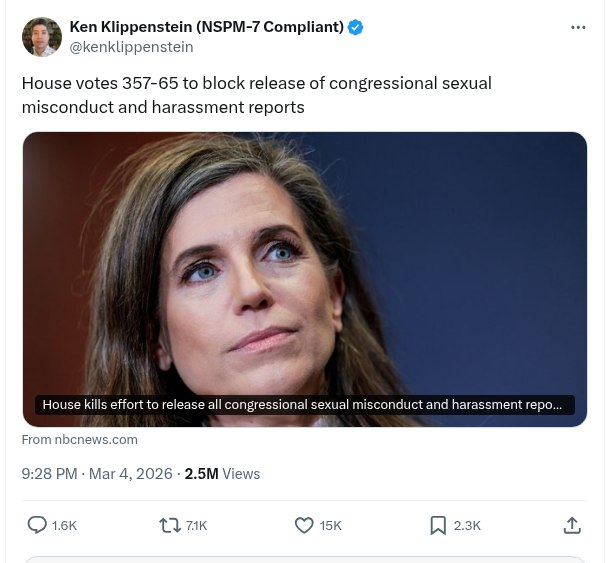The height and width of the screenshot is (563, 608).
Task: Open Ken Klippenstein's profile avatar photo
Action: (42, 37)
